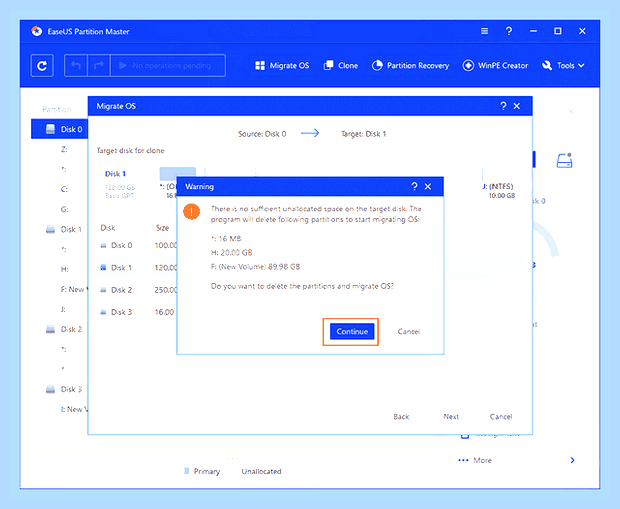Viewport: 620px width, 509px height.
Task: Click the undo arrow in the toolbar
Action: 76,65
